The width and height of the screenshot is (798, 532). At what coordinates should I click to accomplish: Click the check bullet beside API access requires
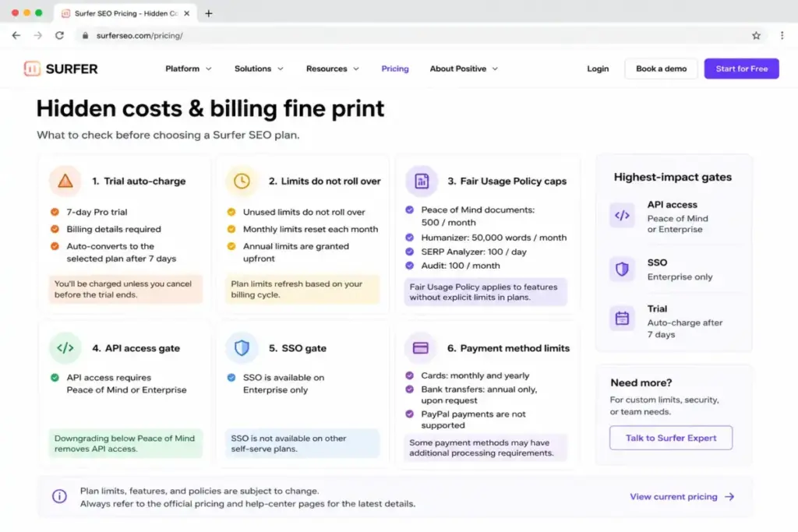click(55, 377)
